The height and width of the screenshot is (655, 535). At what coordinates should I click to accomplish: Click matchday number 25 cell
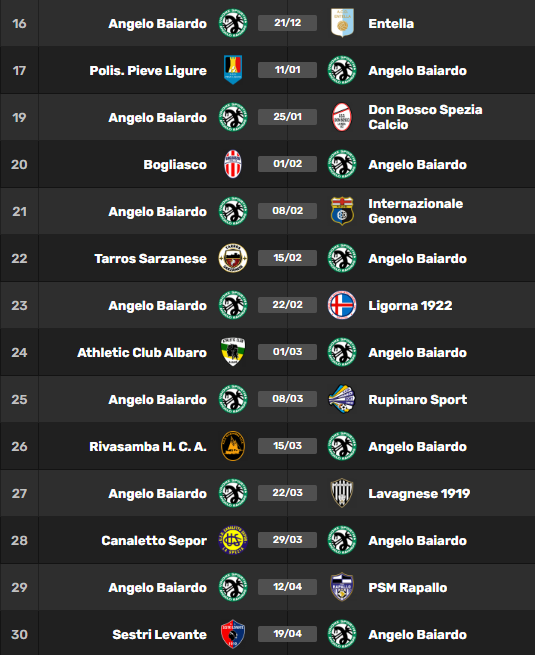point(19,399)
